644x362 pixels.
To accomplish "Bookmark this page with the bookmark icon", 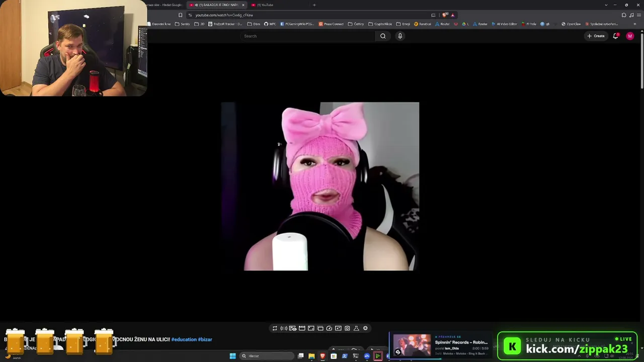I will coord(181,15).
